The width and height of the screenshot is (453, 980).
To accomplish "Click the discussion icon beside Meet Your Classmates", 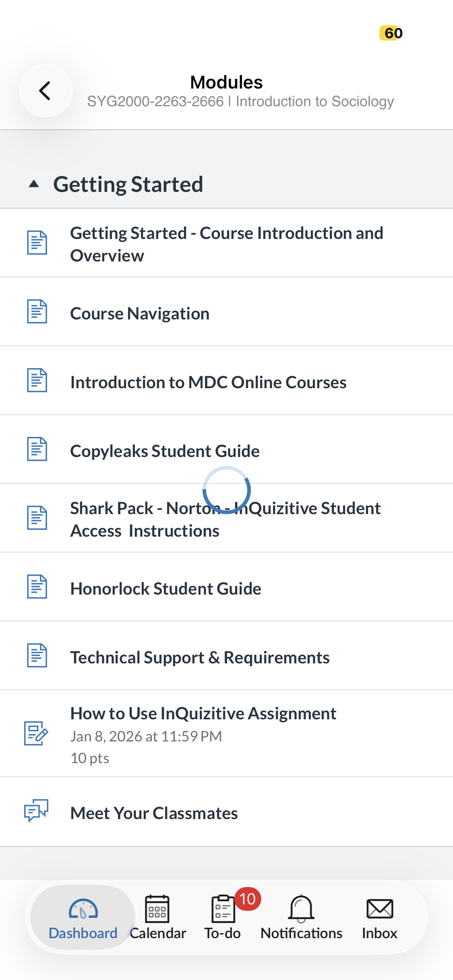I will click(36, 811).
